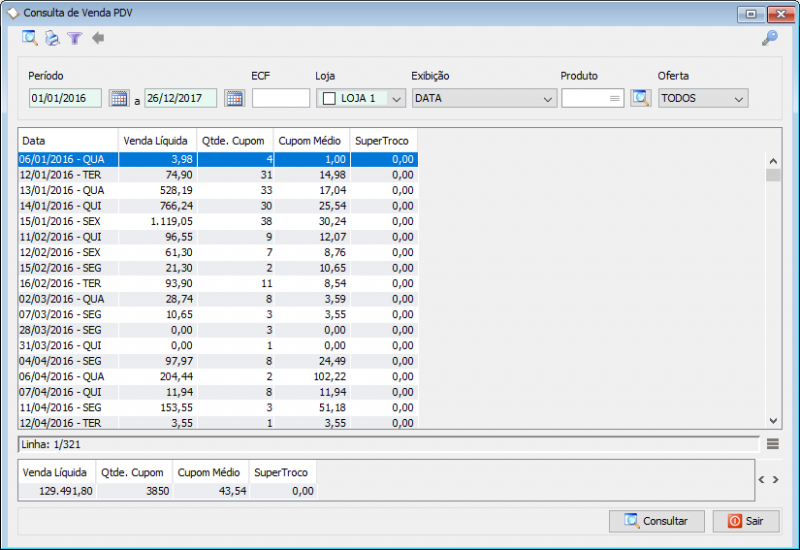
Task: Focus the start date field 01/01/2016
Action: pyautogui.click(x=65, y=98)
